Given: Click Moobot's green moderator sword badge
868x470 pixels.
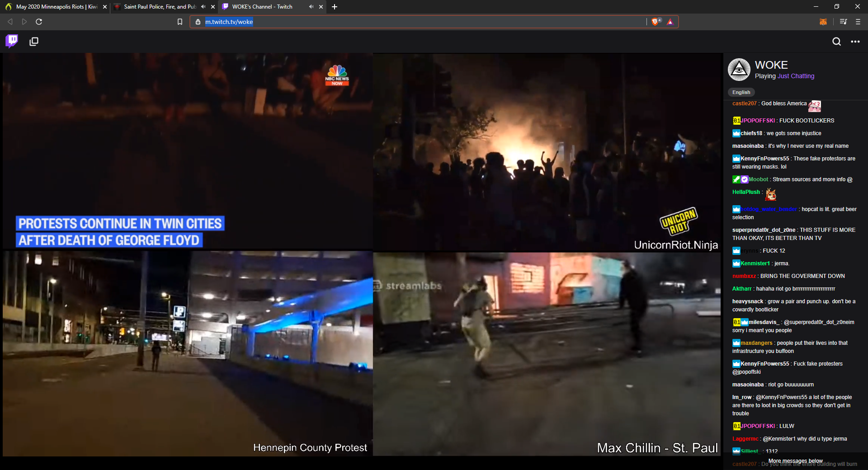Looking at the screenshot, I should click(x=736, y=179).
